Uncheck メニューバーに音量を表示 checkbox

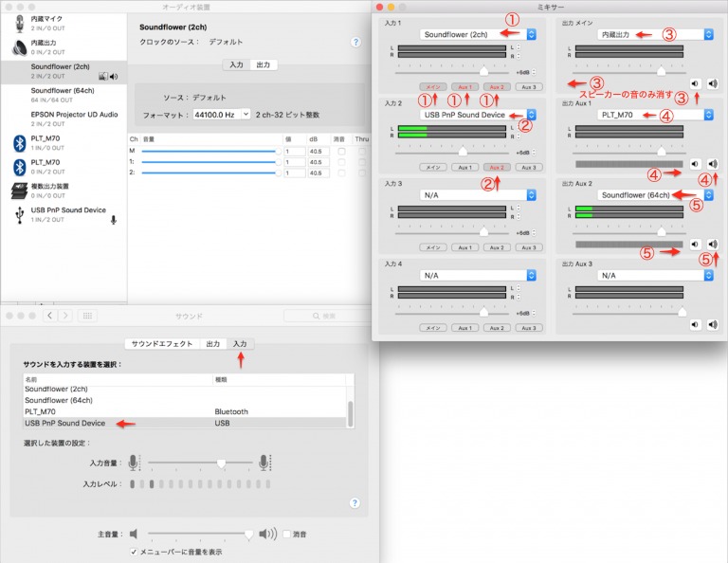pyautogui.click(x=134, y=552)
